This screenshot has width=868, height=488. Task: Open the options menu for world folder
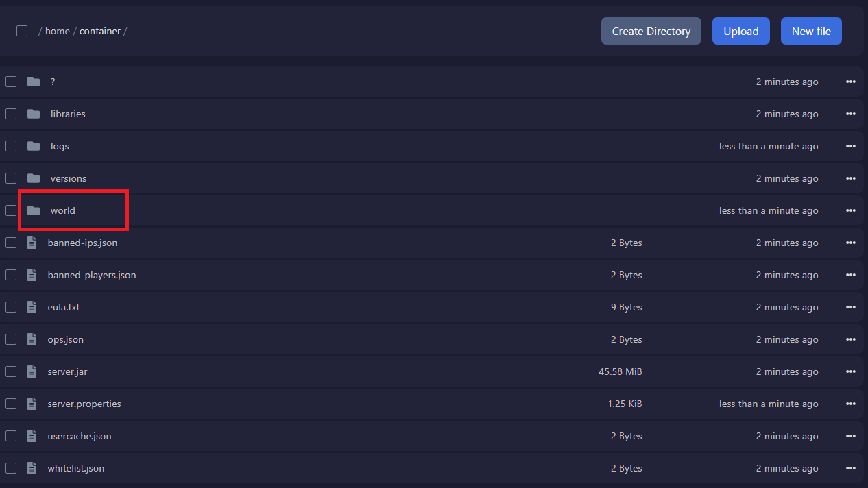tap(850, 210)
